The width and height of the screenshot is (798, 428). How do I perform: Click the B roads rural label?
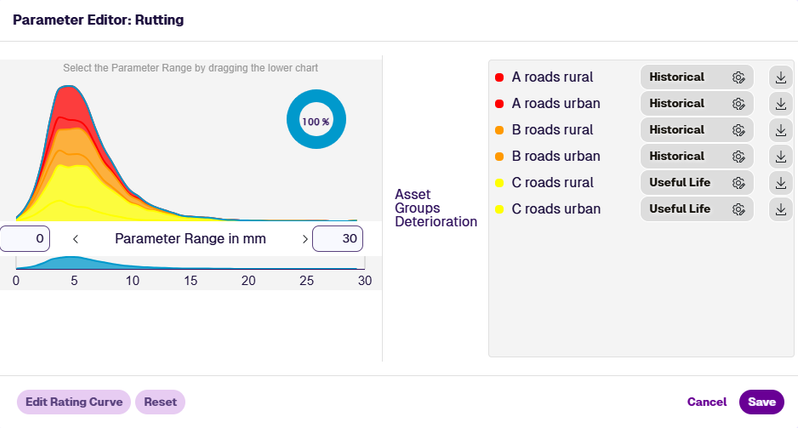[x=552, y=130]
